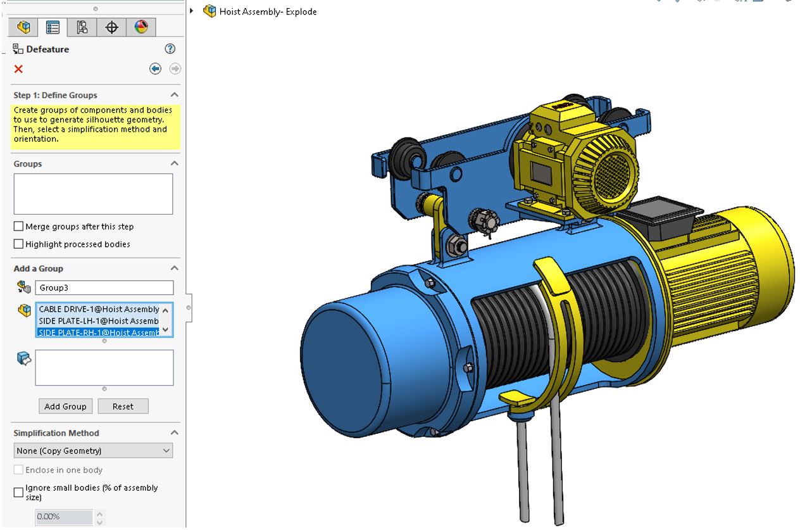The height and width of the screenshot is (530, 812).
Task: Click the Defeature help question mark icon
Action: tap(170, 49)
